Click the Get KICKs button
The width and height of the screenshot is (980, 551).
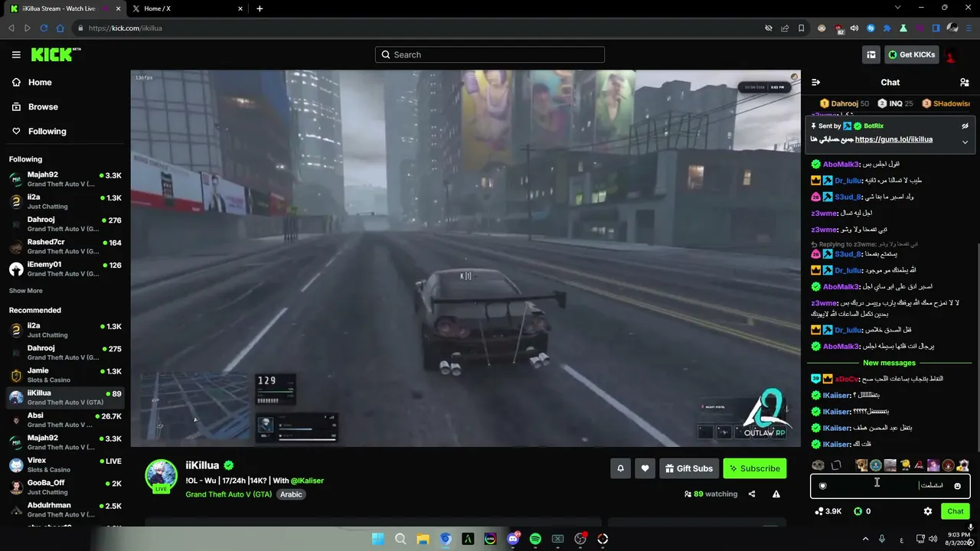(x=912, y=54)
